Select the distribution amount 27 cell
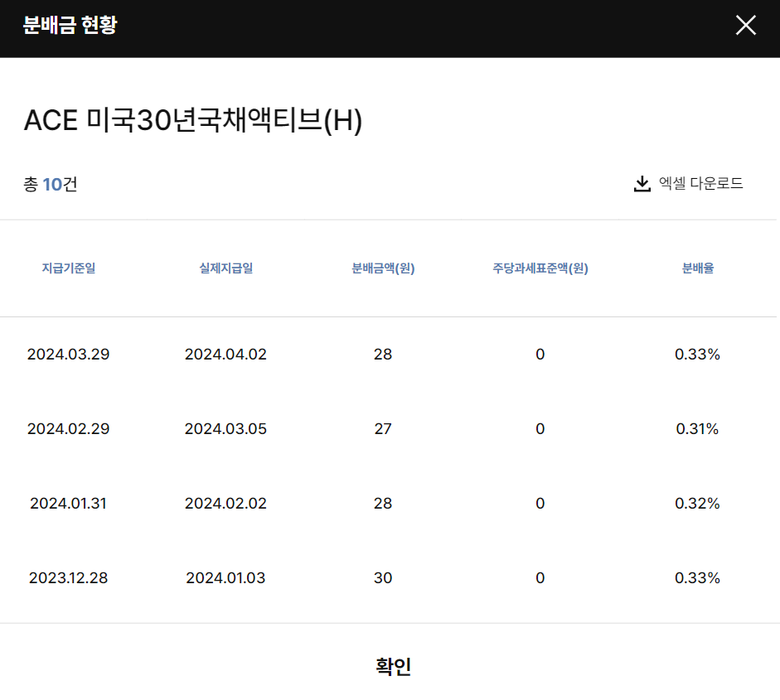 (383, 428)
